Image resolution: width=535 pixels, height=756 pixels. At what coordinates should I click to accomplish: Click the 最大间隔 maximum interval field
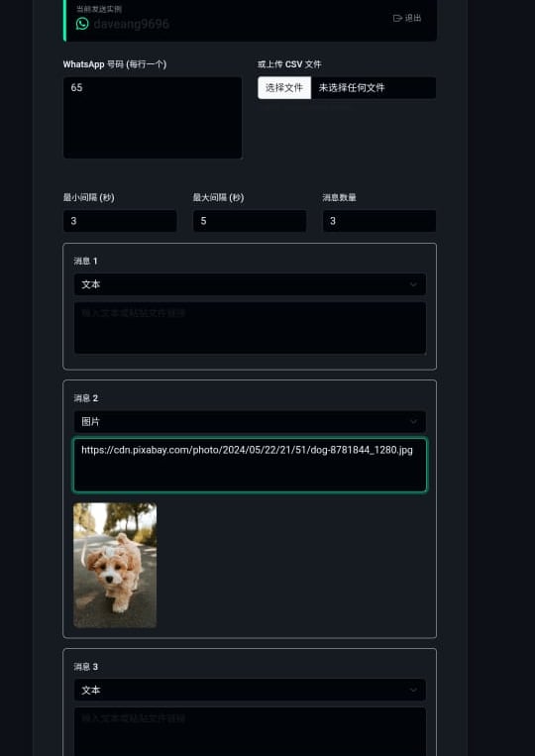coord(250,221)
